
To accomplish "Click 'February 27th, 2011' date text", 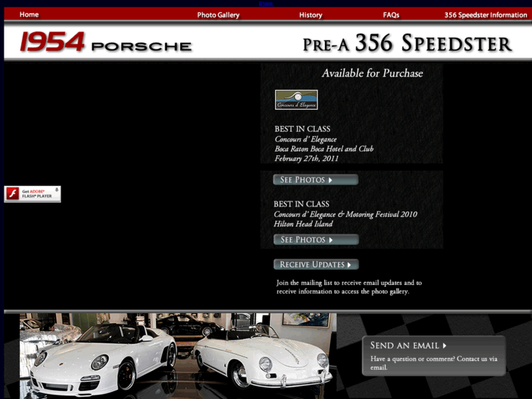I will coord(307,159).
